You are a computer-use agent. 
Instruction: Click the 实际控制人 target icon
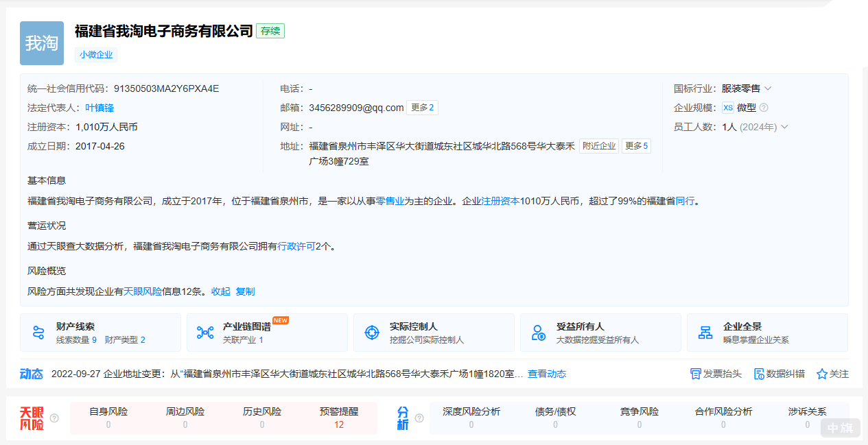371,332
